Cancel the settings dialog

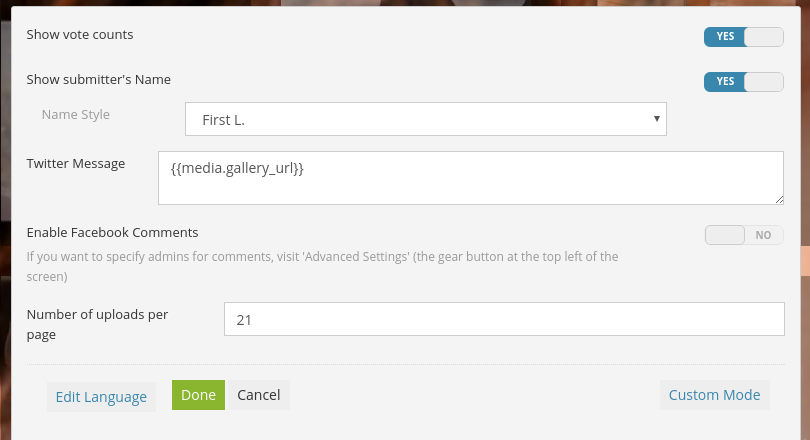(258, 395)
